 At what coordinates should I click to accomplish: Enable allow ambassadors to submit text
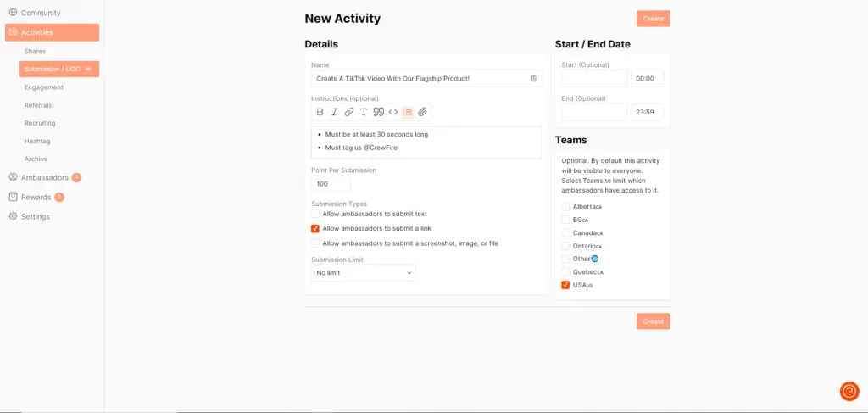(x=315, y=214)
